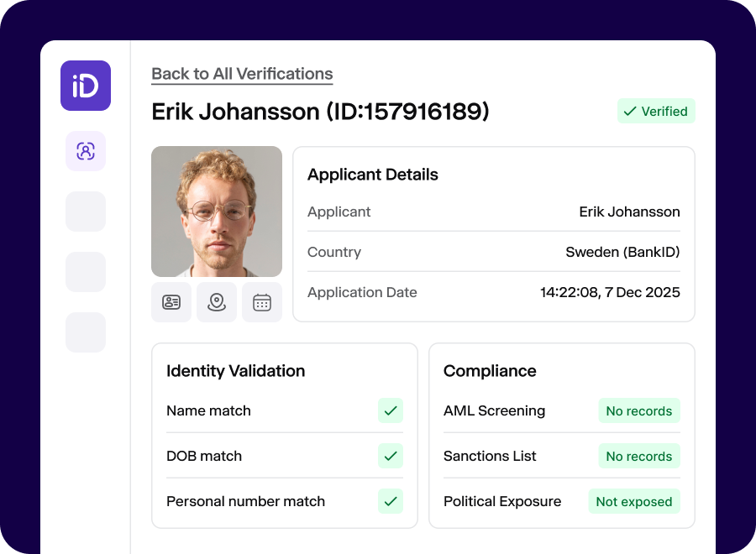
Task: Click the AML Screening No records badge
Action: coord(639,410)
